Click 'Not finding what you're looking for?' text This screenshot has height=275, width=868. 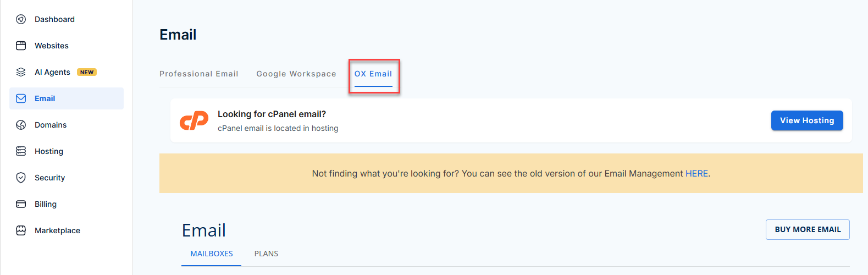(x=385, y=173)
